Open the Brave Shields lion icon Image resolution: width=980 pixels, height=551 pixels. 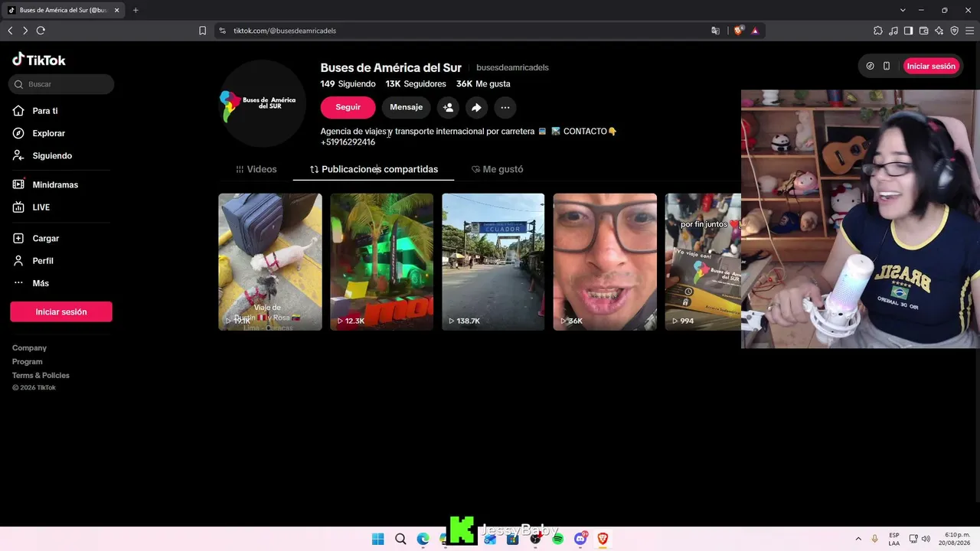click(x=738, y=31)
